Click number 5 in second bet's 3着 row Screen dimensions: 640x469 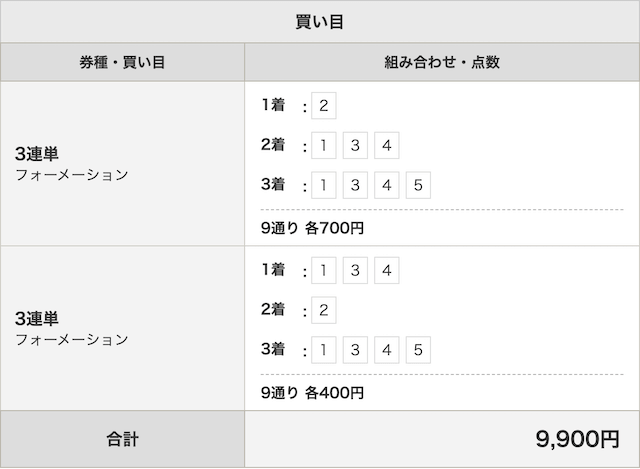[418, 350]
